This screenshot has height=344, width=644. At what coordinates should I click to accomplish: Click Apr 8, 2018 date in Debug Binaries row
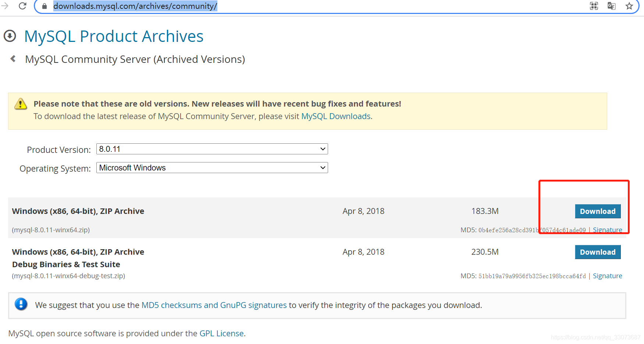click(363, 252)
